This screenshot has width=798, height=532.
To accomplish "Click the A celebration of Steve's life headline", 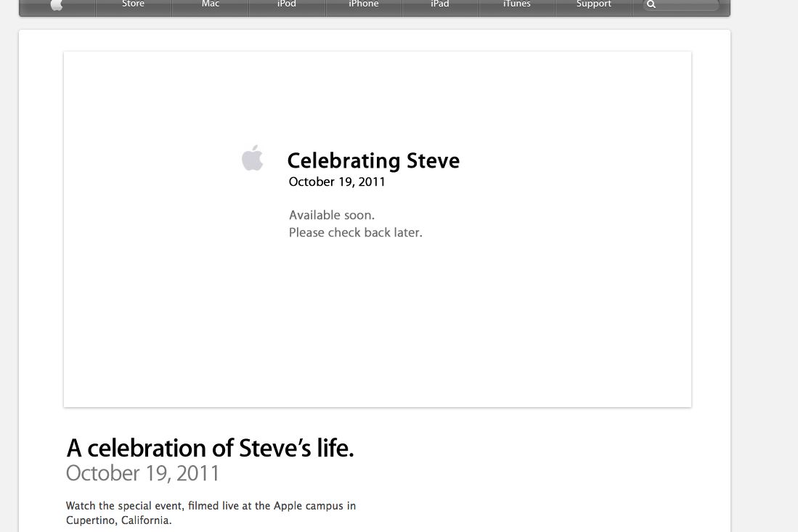I will pos(210,448).
